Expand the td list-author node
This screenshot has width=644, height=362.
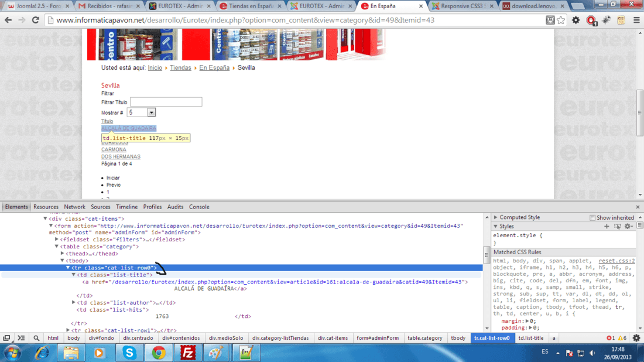74,302
